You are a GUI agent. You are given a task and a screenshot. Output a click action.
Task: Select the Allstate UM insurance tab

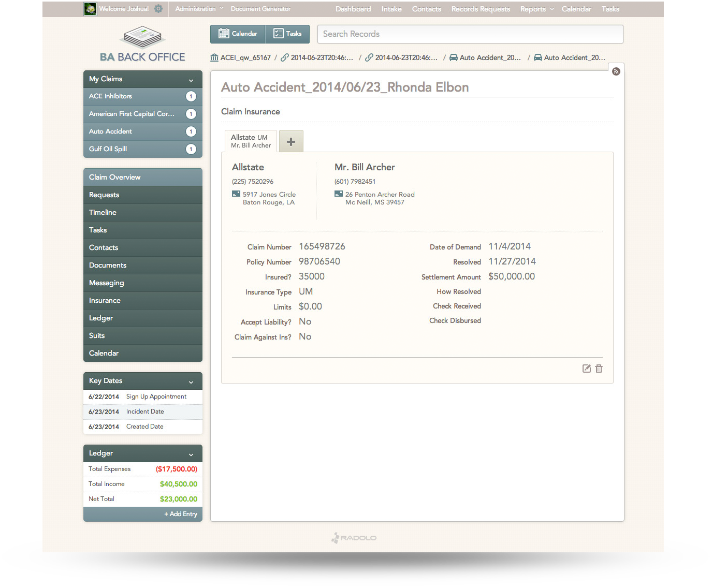251,141
